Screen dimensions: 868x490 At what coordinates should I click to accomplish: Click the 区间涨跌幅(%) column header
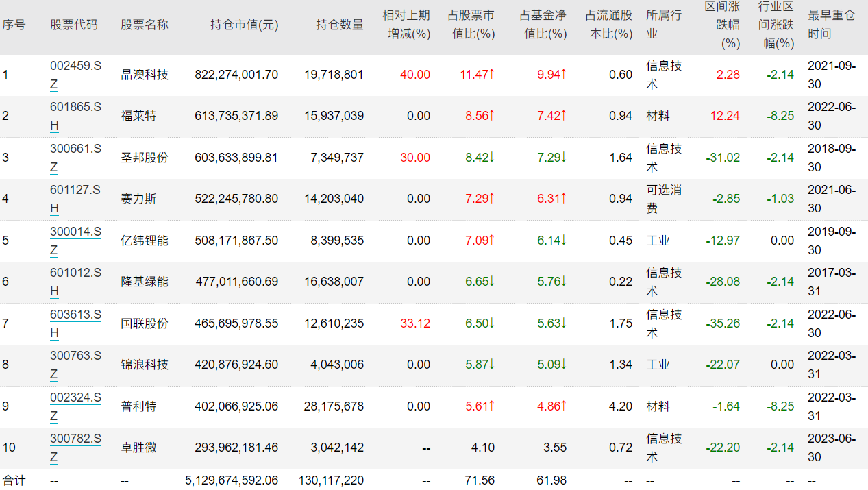point(723,25)
